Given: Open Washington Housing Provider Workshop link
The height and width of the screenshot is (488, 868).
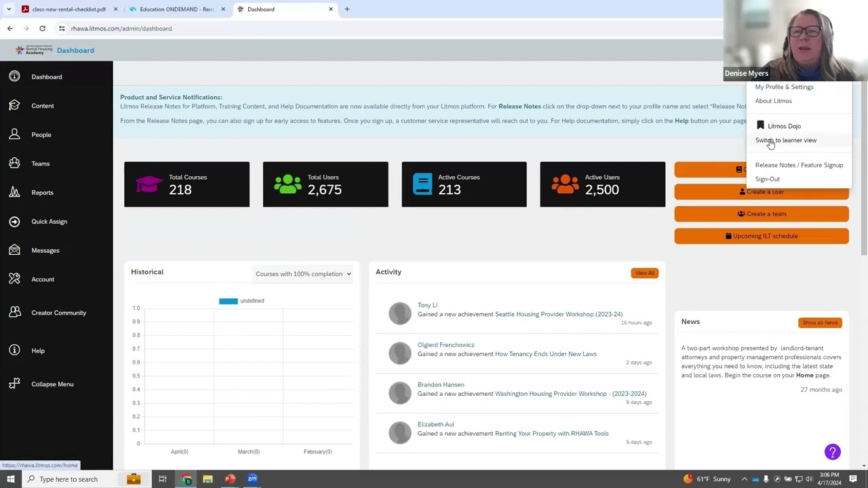Looking at the screenshot, I should [571, 394].
